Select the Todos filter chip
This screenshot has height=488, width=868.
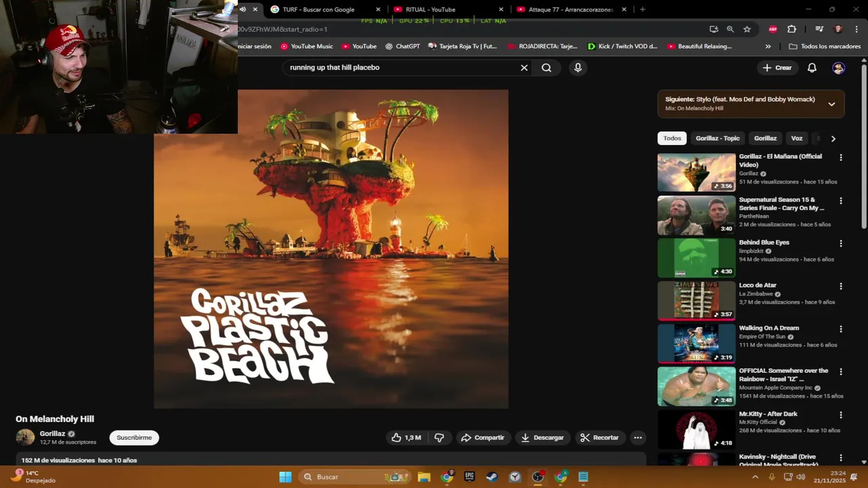(x=672, y=138)
